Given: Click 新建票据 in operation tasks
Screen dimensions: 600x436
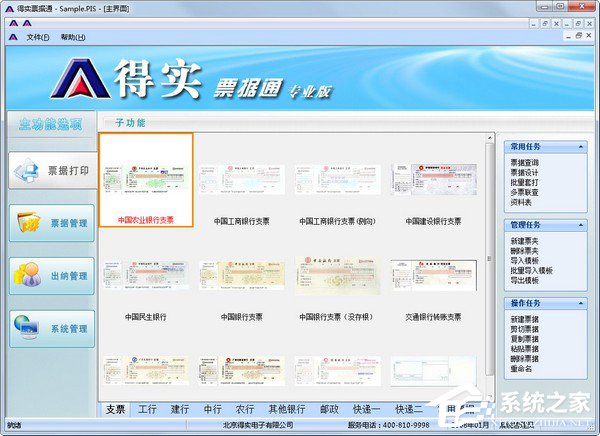Looking at the screenshot, I should pyautogui.click(x=524, y=319).
